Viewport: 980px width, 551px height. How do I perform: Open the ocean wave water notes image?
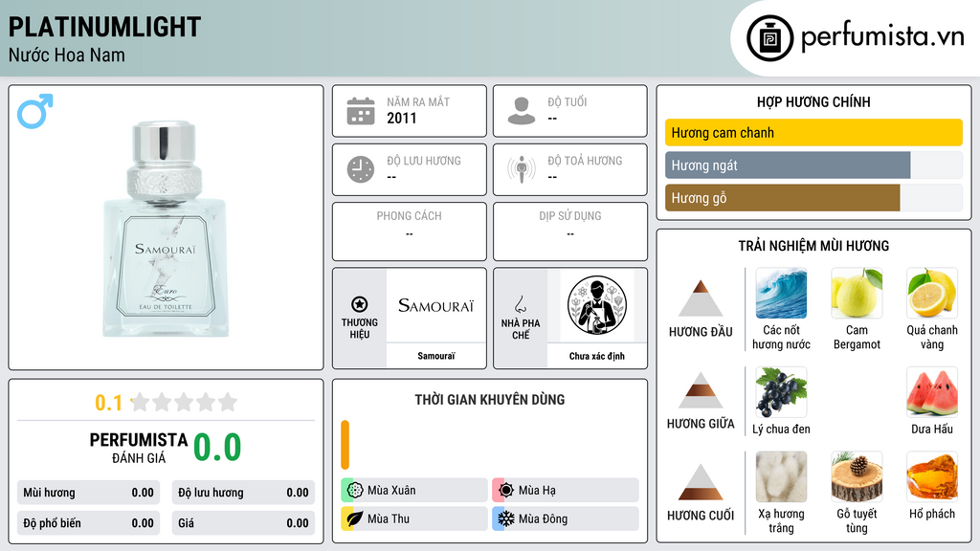click(x=781, y=293)
